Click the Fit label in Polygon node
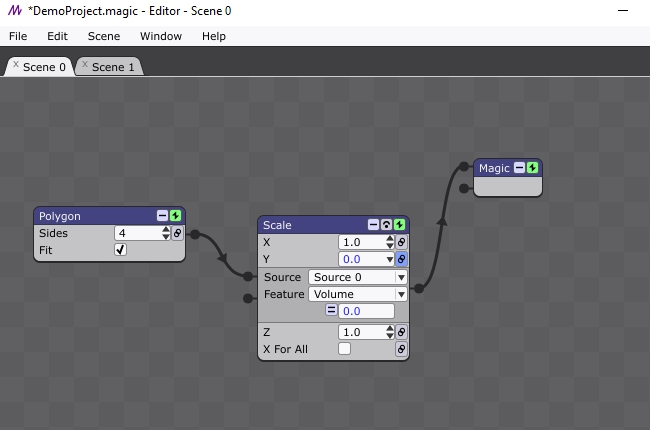 tap(46, 250)
